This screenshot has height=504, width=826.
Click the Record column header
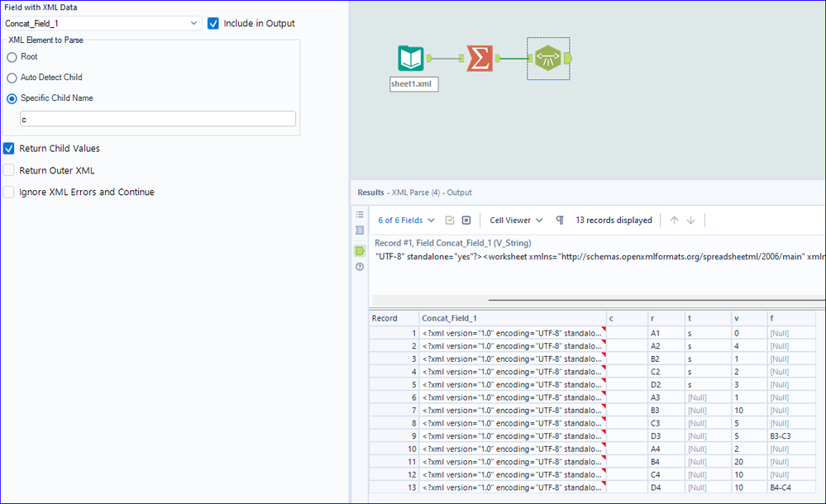394,318
